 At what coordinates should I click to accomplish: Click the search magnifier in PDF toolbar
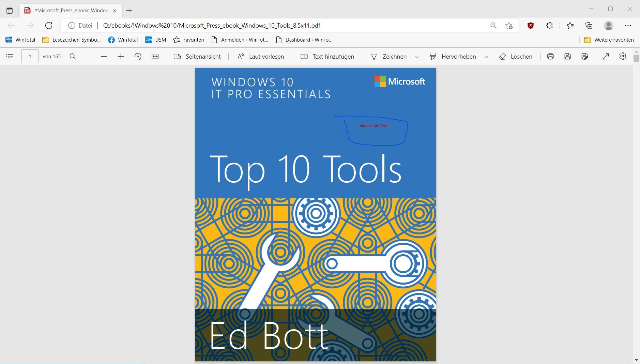(73, 56)
